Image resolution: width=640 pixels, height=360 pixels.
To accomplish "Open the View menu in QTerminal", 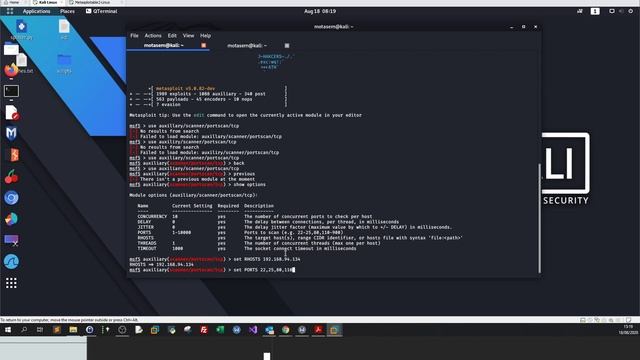I will (x=188, y=36).
